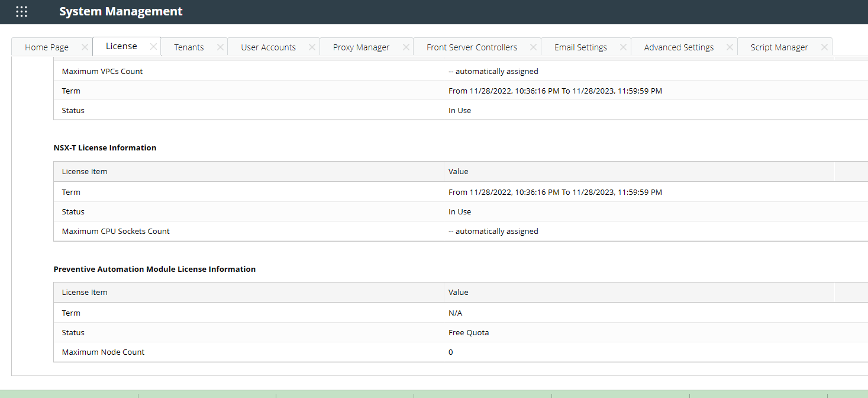Click the System Management header title

pyautogui.click(x=121, y=11)
